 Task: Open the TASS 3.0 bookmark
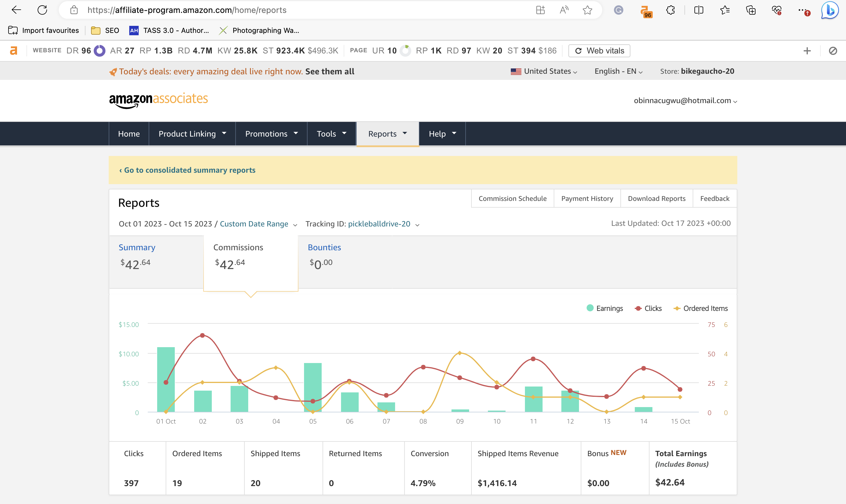[x=169, y=31]
